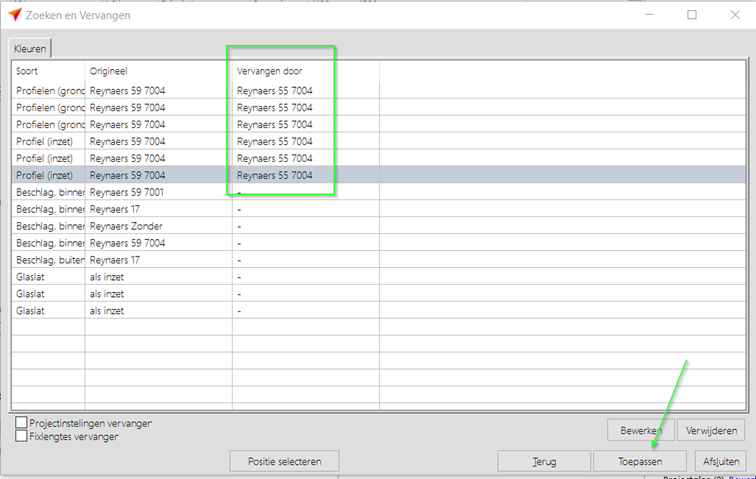Click the Origineel column header

[159, 71]
